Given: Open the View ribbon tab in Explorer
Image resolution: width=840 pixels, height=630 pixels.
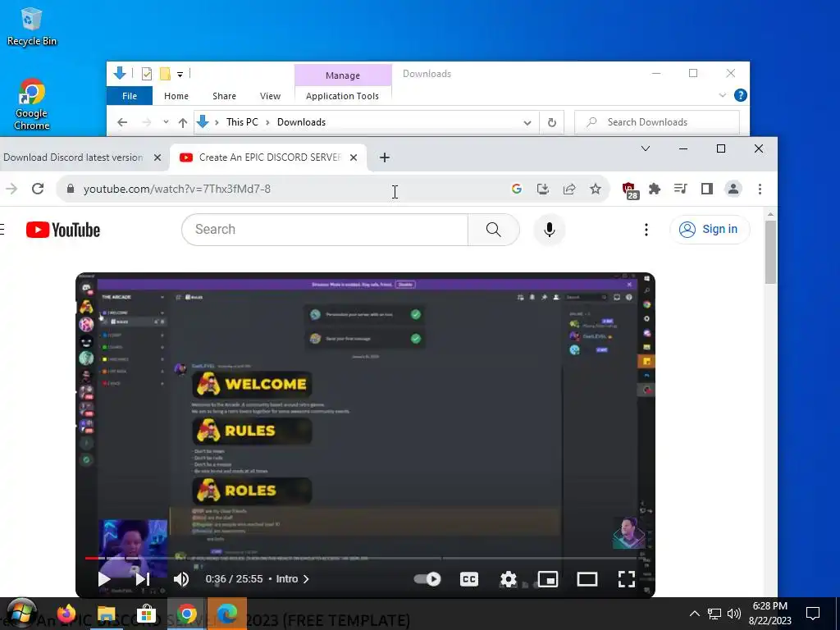Looking at the screenshot, I should (x=270, y=96).
